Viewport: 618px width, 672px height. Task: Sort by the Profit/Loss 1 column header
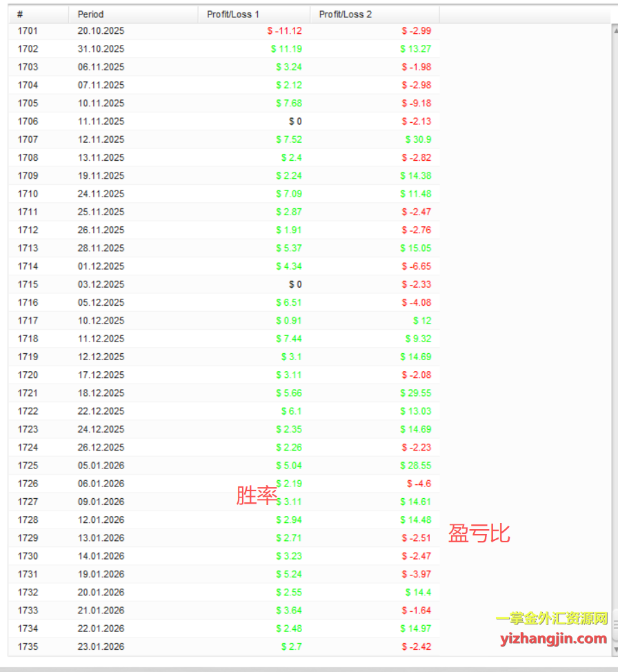(x=233, y=14)
